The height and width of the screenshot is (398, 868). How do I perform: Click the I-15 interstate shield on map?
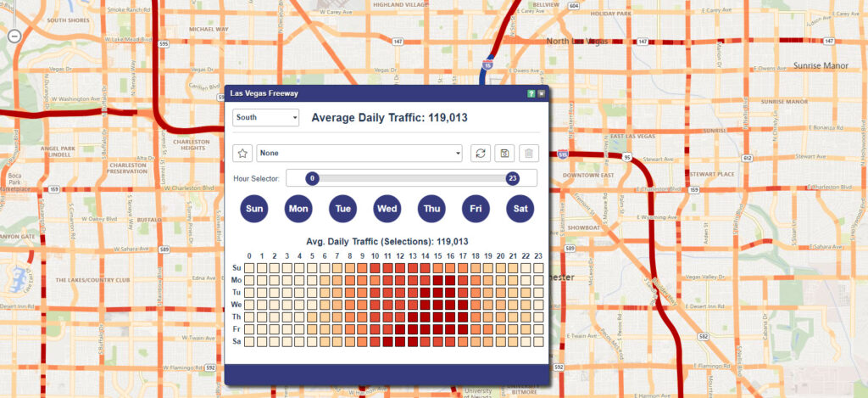(487, 64)
